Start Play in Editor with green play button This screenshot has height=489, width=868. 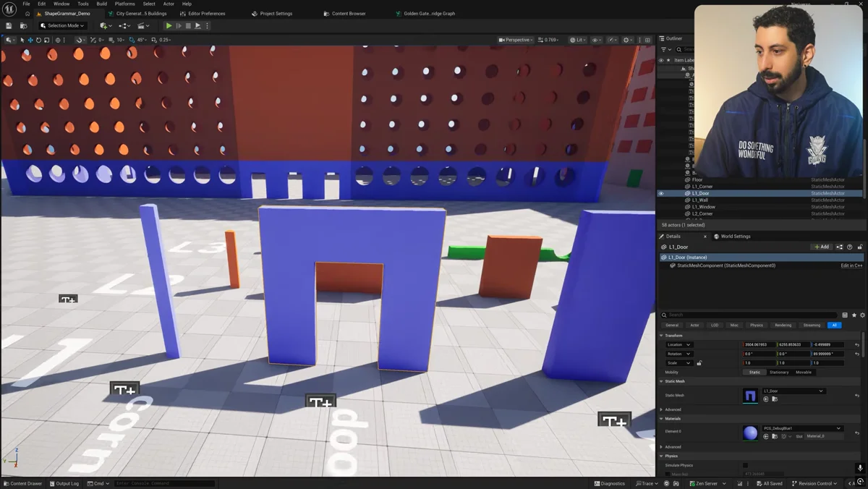(x=169, y=26)
